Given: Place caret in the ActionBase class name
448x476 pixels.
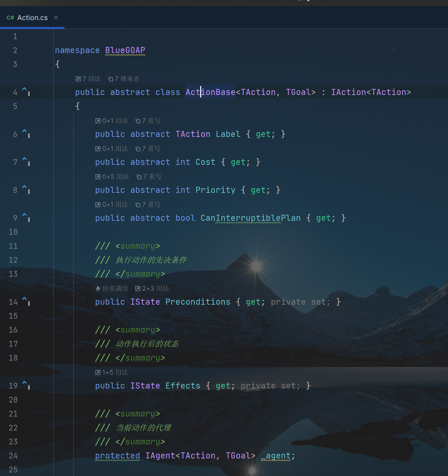Looking at the screenshot, I should (211, 92).
